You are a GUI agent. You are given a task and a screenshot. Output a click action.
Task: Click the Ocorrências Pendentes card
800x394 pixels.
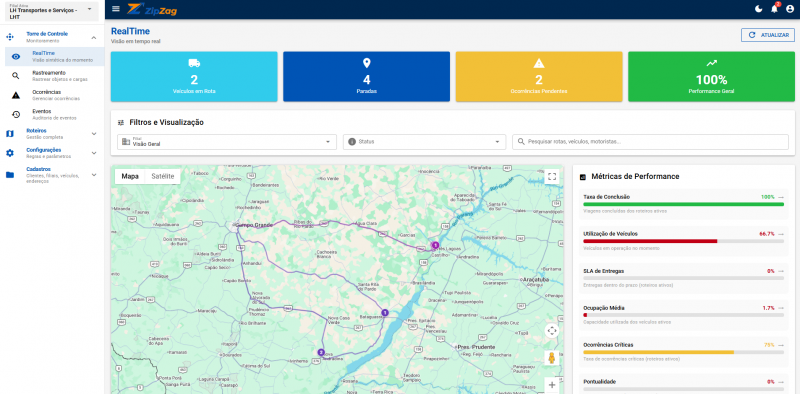pyautogui.click(x=539, y=77)
